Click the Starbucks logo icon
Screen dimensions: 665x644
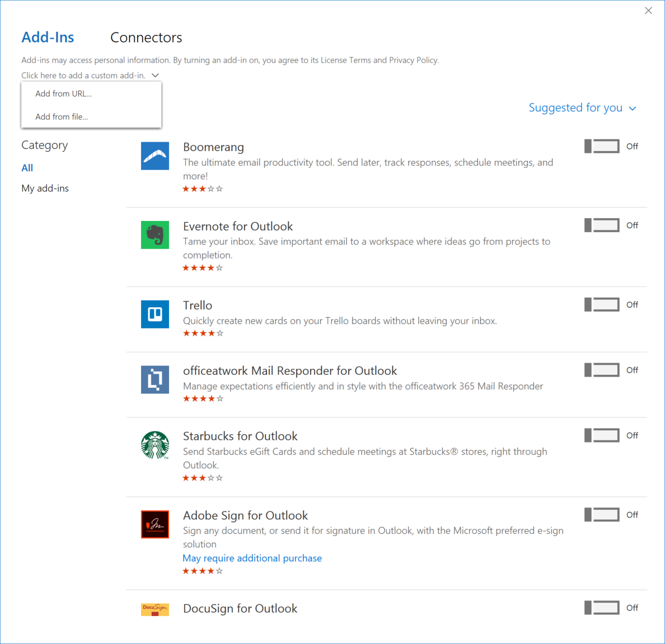point(155,445)
